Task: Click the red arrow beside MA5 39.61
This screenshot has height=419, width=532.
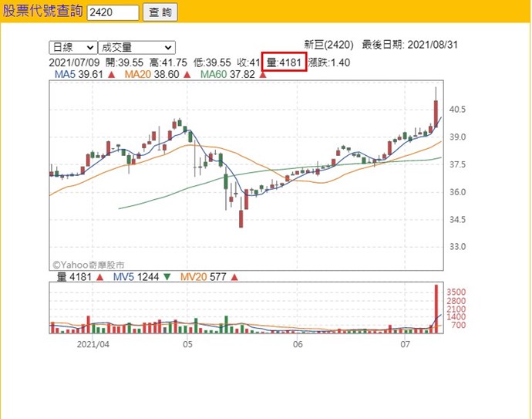Action: pos(112,75)
